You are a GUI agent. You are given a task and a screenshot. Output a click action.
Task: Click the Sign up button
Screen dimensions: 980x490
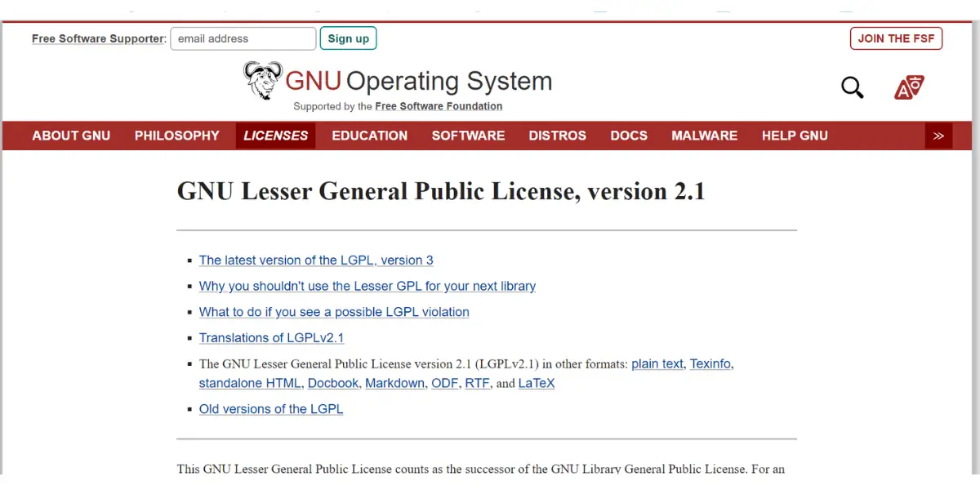[x=349, y=38]
